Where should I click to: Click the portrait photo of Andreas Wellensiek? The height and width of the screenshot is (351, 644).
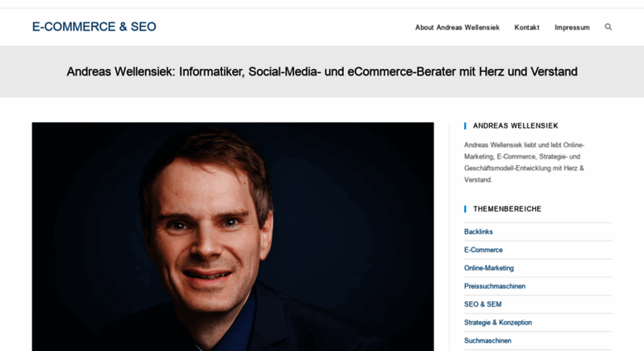point(233,236)
